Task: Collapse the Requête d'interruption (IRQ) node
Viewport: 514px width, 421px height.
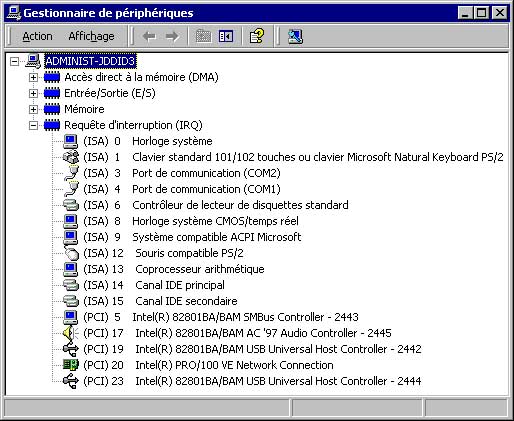Action: point(33,125)
